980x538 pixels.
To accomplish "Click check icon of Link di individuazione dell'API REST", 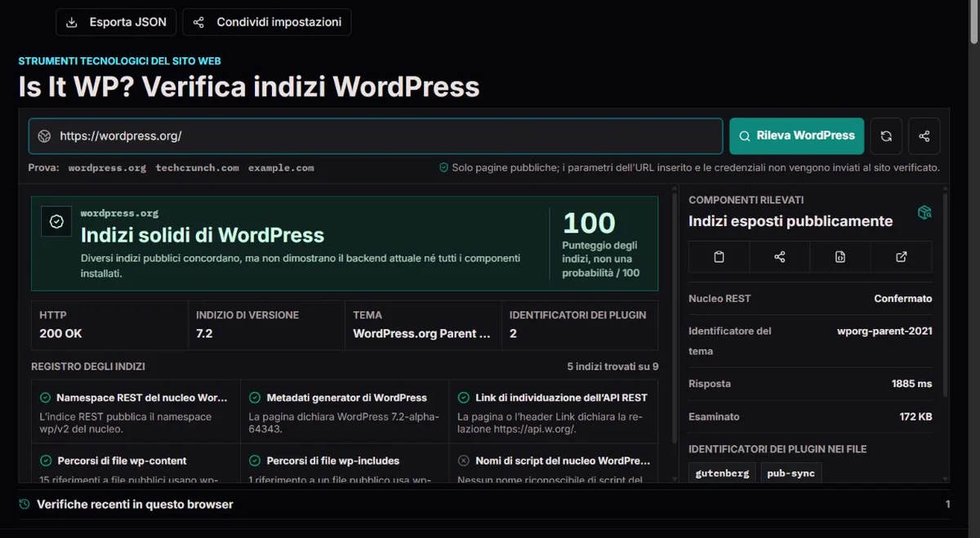I will (x=464, y=398).
